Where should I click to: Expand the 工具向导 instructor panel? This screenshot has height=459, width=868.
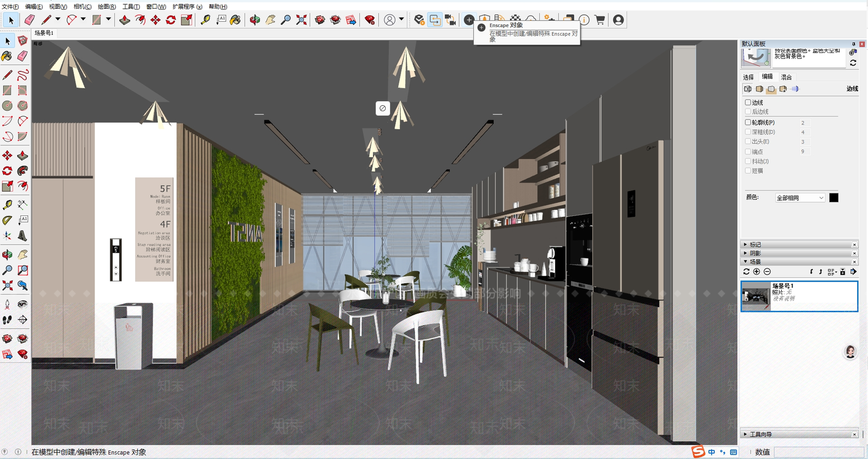800,434
